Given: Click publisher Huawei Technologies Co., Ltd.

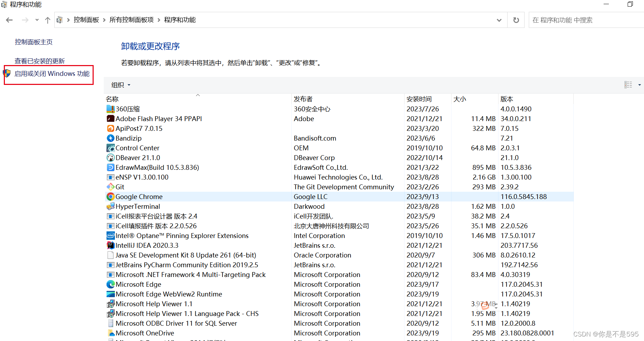Looking at the screenshot, I should pos(338,177).
